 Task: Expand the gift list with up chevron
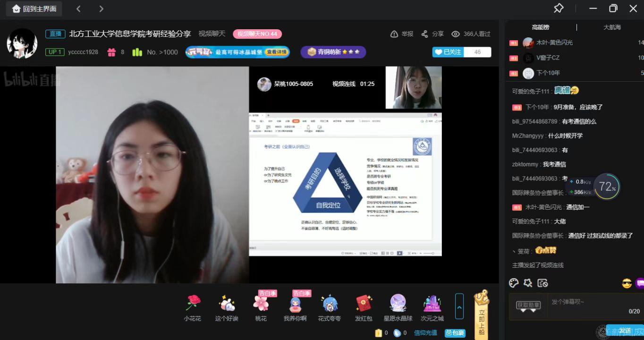click(459, 306)
